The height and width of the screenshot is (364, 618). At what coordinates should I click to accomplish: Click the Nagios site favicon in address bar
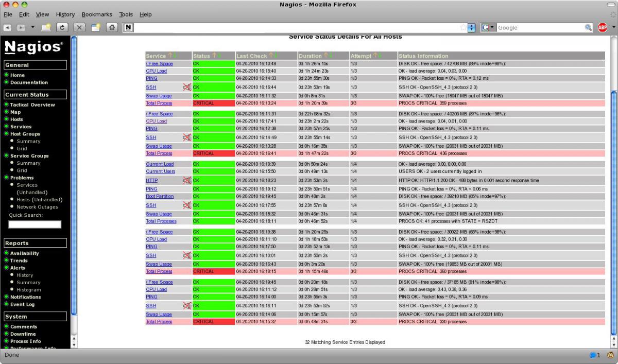coord(128,28)
